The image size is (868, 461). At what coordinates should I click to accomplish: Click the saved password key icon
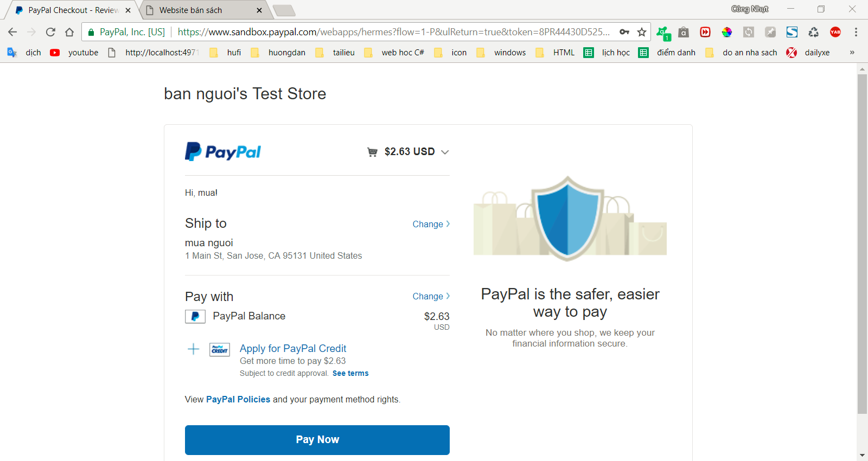click(x=624, y=32)
